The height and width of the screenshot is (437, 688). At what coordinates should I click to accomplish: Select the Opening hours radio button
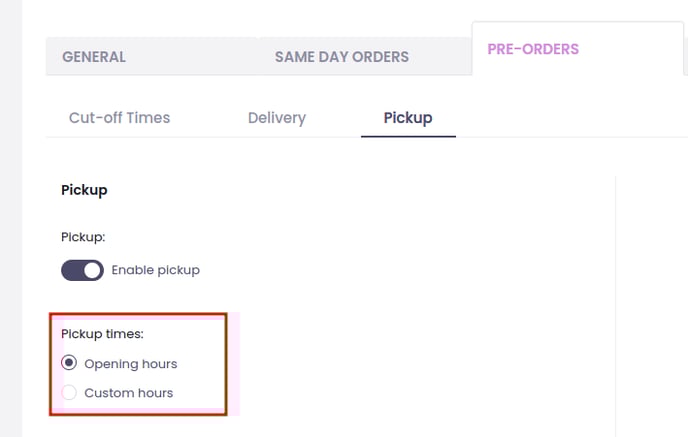click(69, 363)
